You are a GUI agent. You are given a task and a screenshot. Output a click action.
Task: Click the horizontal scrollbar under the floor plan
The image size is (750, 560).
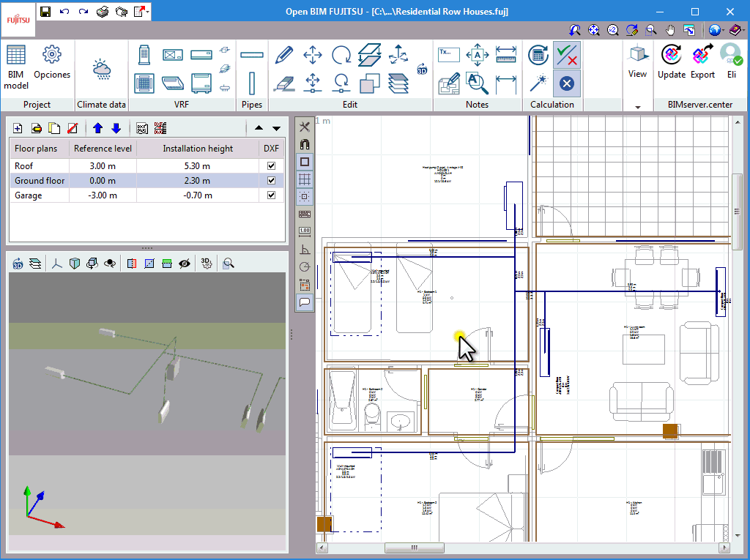tap(414, 547)
